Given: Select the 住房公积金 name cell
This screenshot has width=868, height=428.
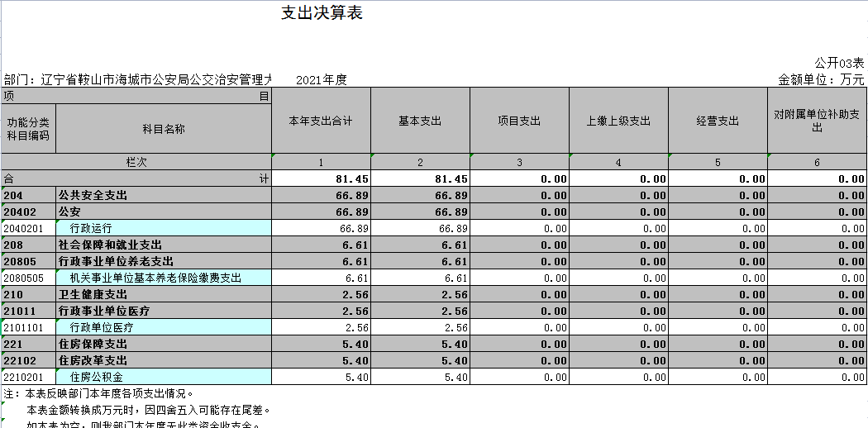Looking at the screenshot, I should tap(164, 378).
